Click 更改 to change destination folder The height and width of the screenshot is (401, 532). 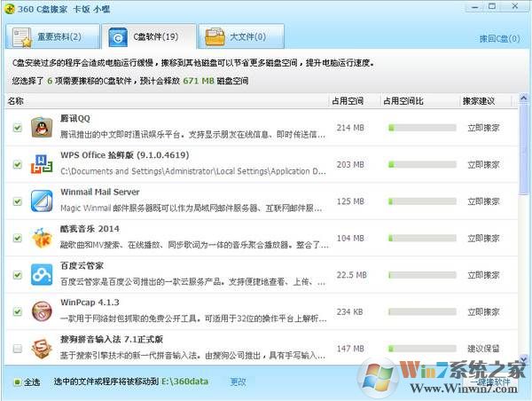(x=238, y=382)
